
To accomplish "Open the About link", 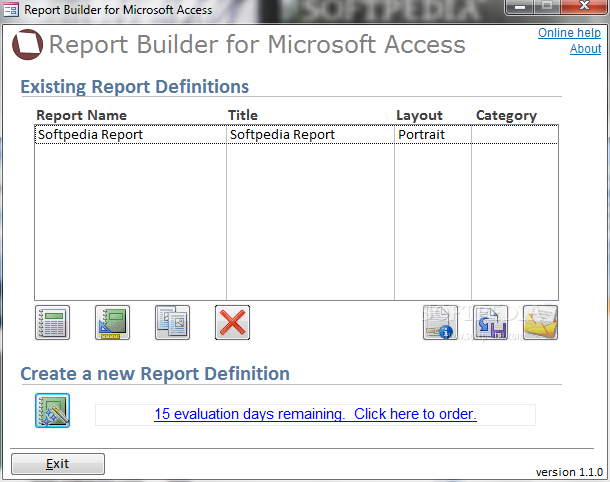I will pyautogui.click(x=585, y=49).
